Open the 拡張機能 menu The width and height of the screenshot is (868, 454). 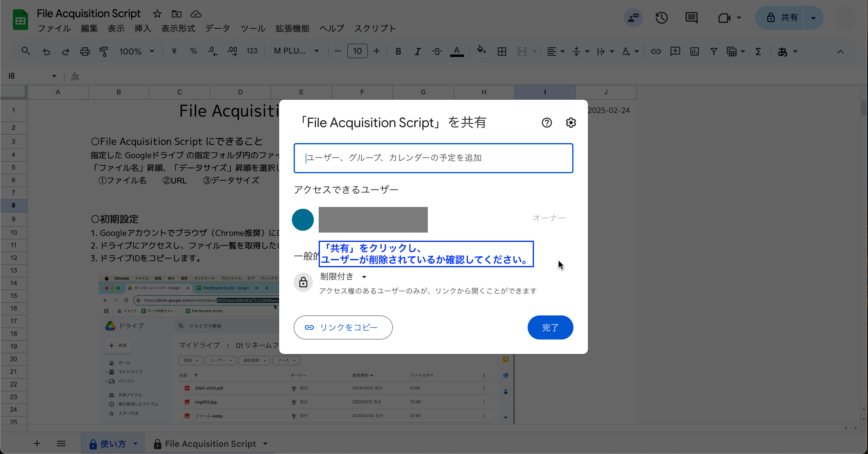click(x=292, y=28)
